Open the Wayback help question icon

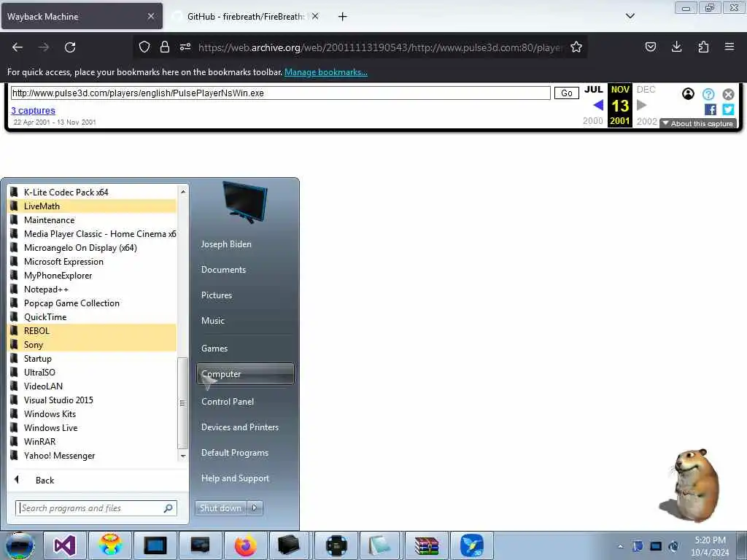click(x=708, y=94)
